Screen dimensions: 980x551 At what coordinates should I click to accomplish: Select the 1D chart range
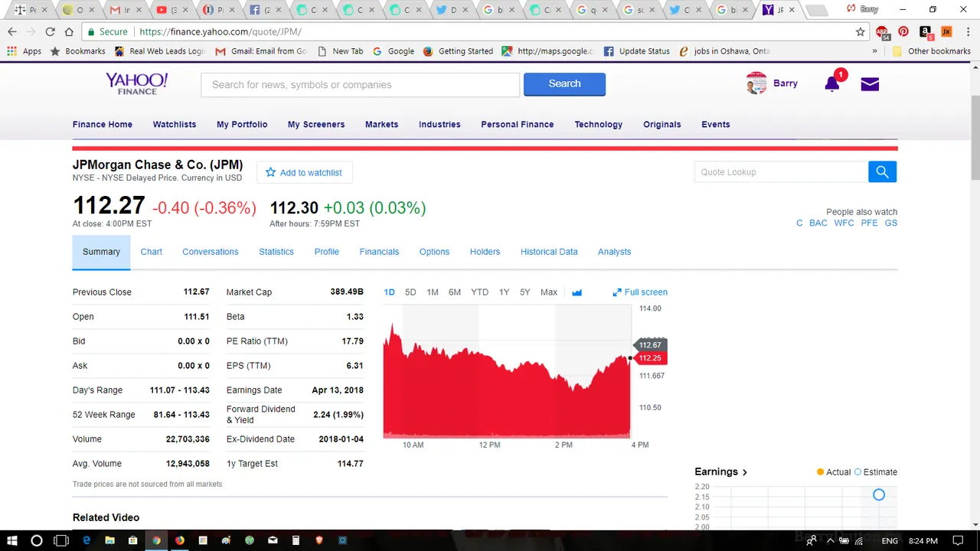[x=389, y=292]
